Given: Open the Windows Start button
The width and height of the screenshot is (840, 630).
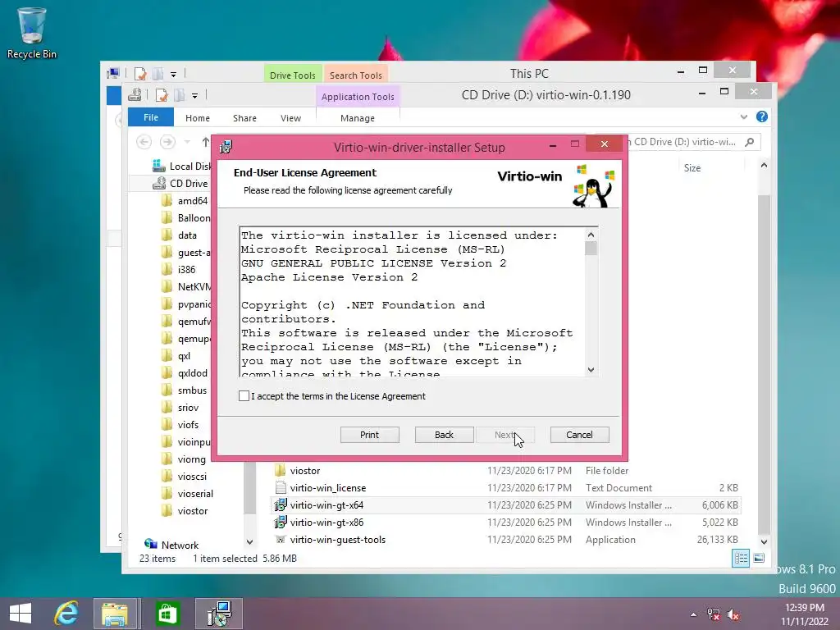Looking at the screenshot, I should pyautogui.click(x=21, y=614).
